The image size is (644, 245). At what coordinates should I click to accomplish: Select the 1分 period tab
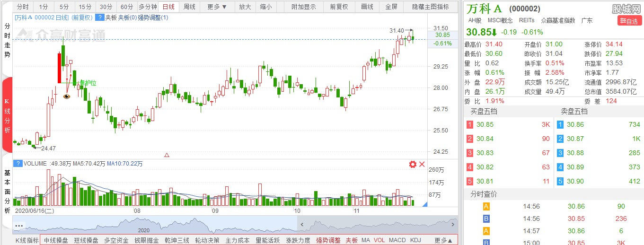click(44, 7)
